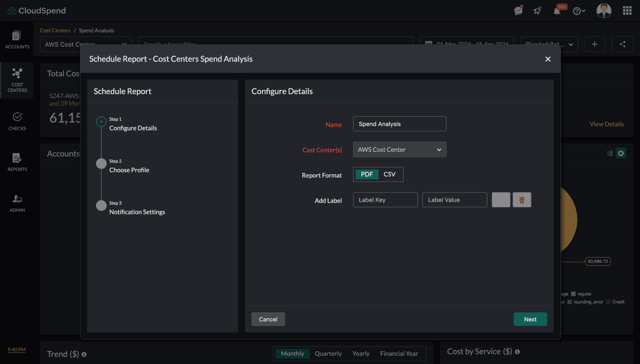The width and height of the screenshot is (640, 364).
Task: Switch report format to CSV
Action: pyautogui.click(x=389, y=174)
